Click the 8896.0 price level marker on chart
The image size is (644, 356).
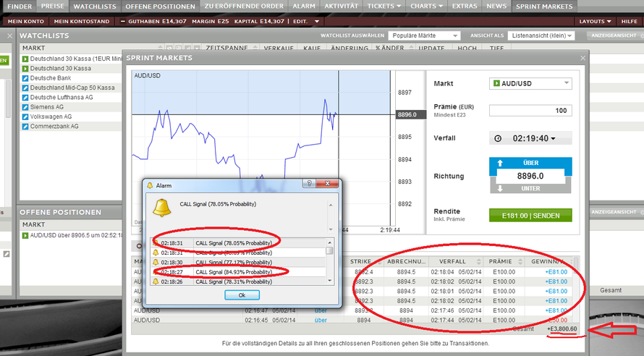click(411, 114)
